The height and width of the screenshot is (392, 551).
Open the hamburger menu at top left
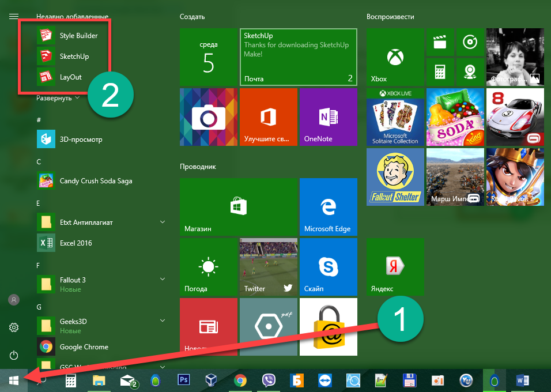[14, 17]
